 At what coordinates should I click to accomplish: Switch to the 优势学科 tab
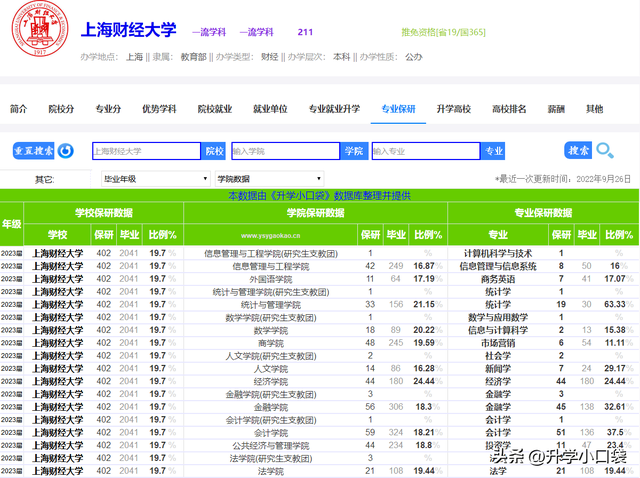[159, 109]
